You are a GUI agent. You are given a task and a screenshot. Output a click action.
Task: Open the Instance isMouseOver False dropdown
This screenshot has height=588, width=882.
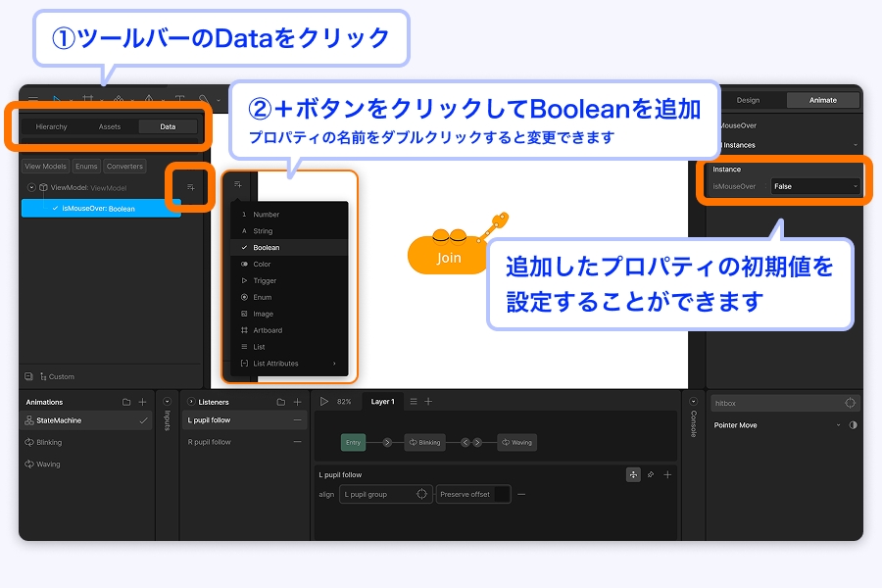[814, 186]
